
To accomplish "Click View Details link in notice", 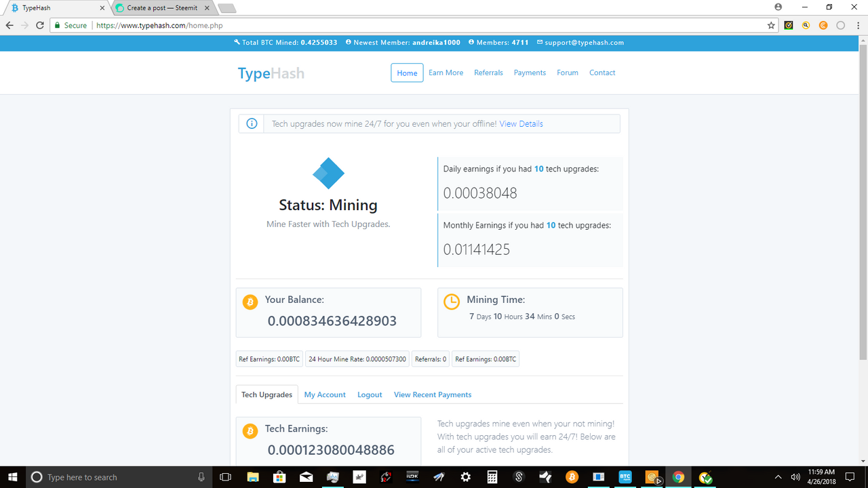I will 521,124.
